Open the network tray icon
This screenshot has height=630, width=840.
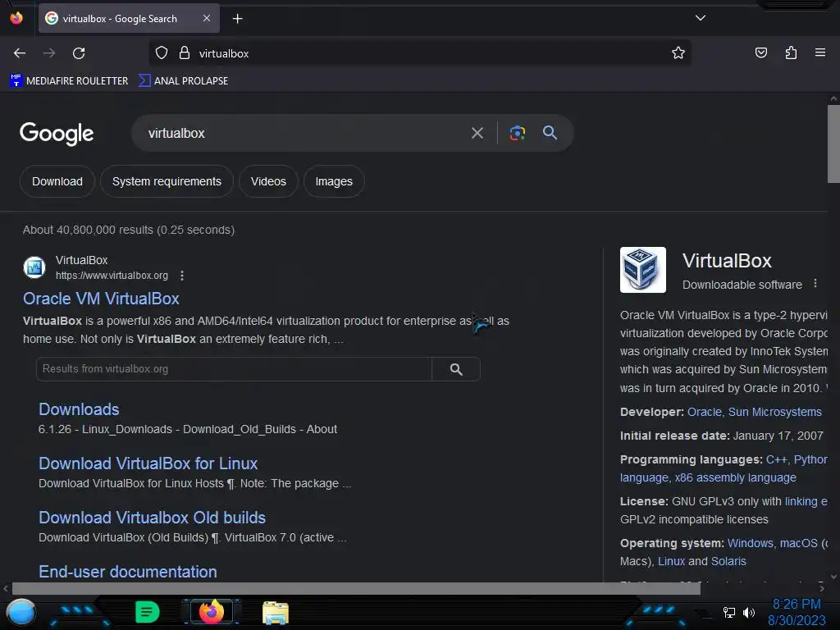tap(728, 612)
